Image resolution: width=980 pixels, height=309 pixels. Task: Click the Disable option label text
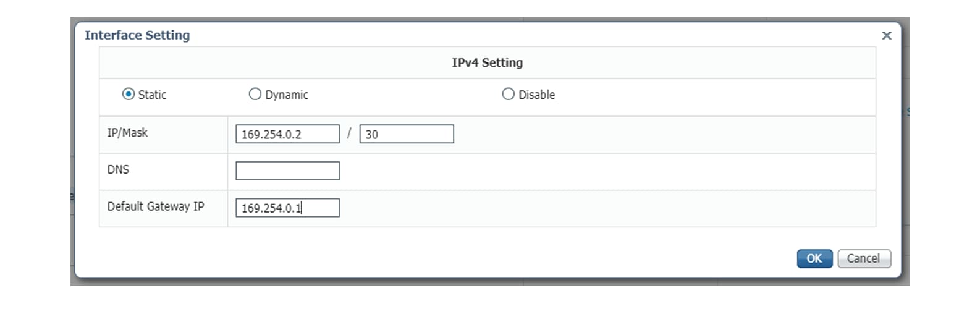[x=536, y=95]
